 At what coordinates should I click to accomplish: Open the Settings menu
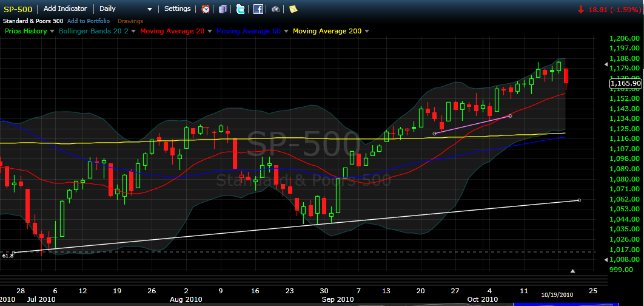click(x=178, y=8)
